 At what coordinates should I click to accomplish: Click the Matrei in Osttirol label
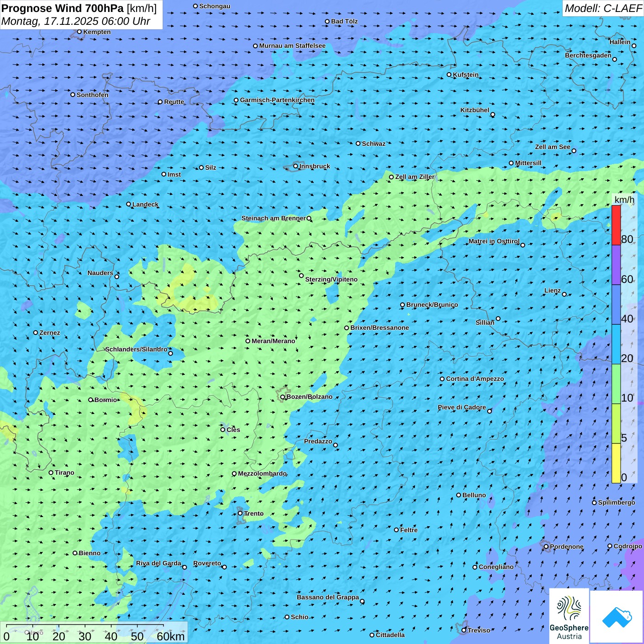coord(494,241)
